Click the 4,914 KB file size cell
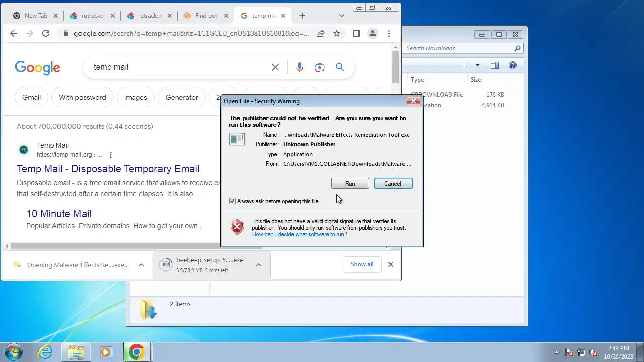Image resolution: width=644 pixels, height=362 pixels. pyautogui.click(x=493, y=105)
